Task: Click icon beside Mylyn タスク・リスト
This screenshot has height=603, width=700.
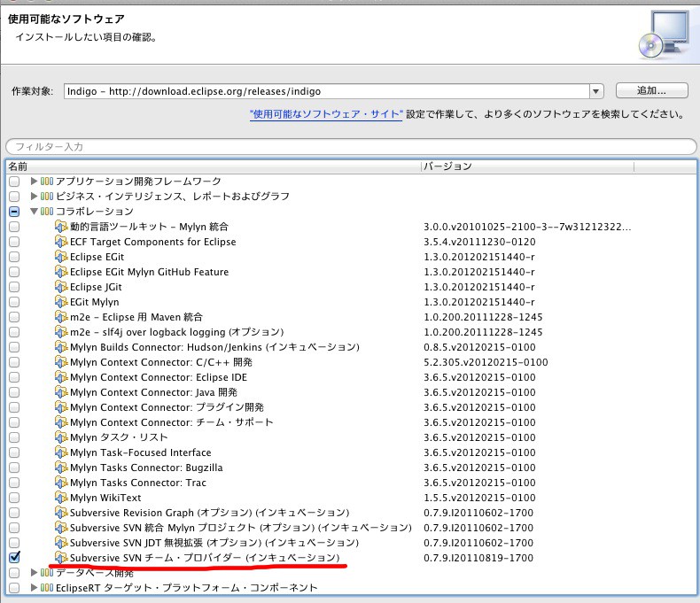Action: (61, 437)
